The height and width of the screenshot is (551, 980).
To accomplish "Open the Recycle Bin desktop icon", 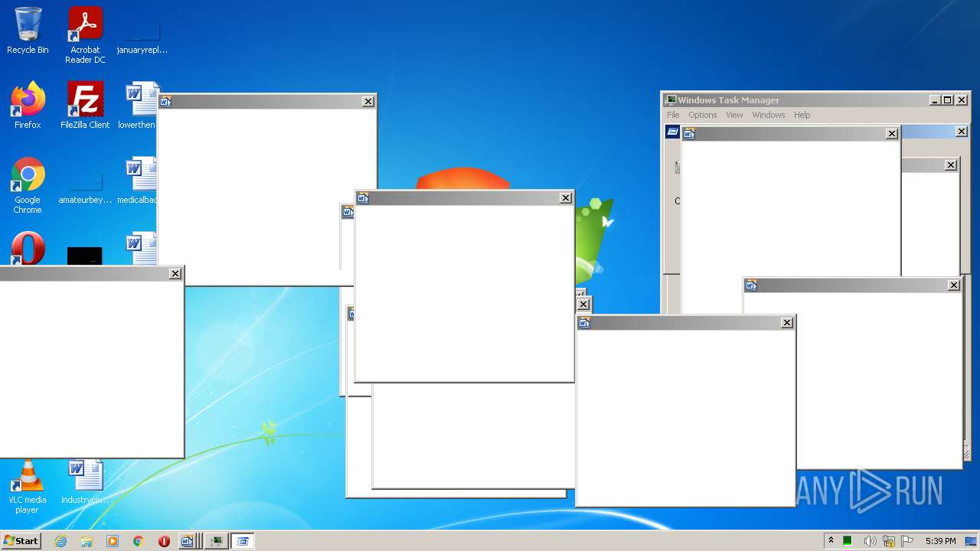I will (x=28, y=31).
